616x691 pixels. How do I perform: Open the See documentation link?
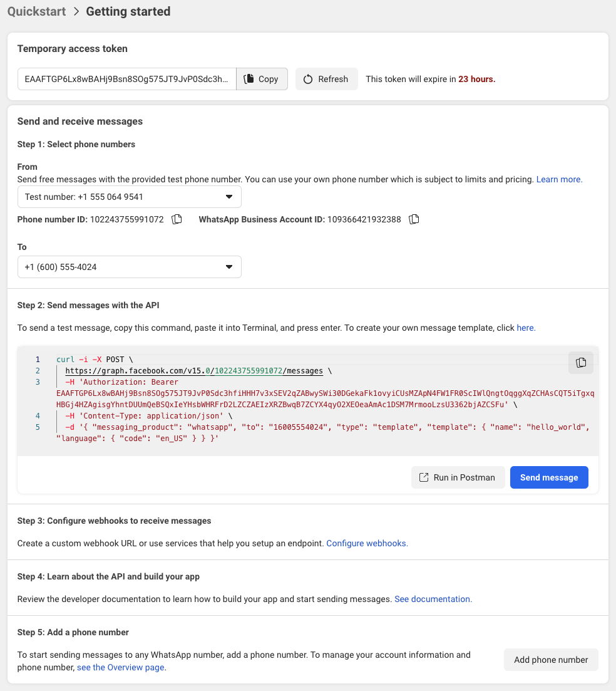pos(433,599)
